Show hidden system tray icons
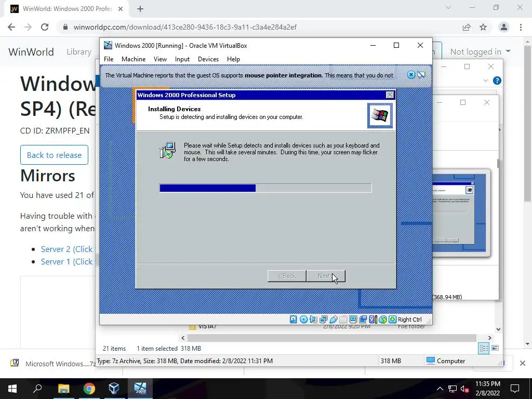Image resolution: width=532 pixels, height=399 pixels. click(440, 389)
